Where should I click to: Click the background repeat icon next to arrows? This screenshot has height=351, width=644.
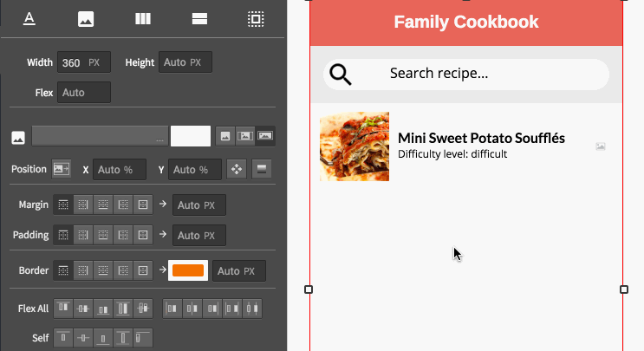(x=262, y=169)
